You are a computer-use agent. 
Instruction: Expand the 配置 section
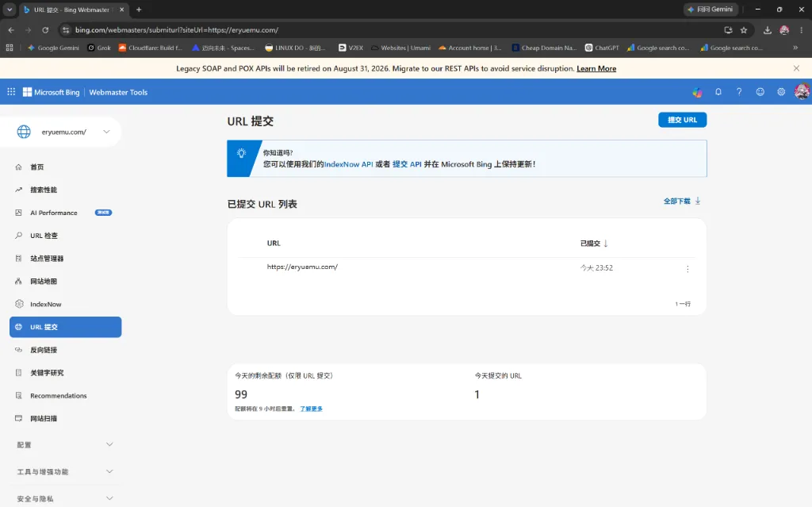pyautogui.click(x=65, y=445)
